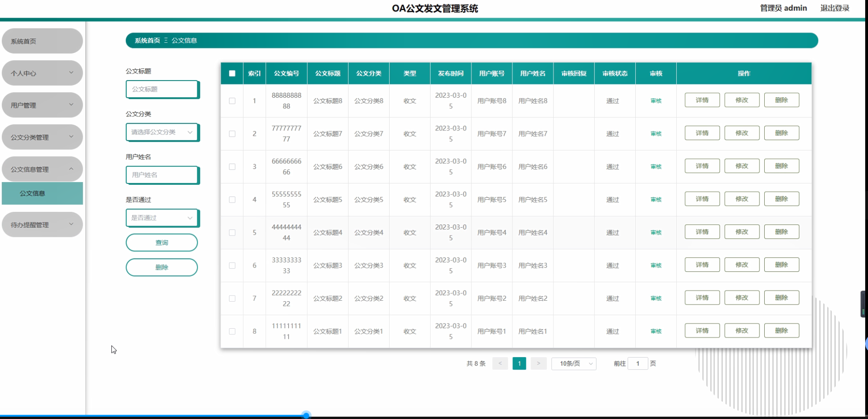The width and height of the screenshot is (868, 419).
Task: Open 详情 for 公文标题6 row
Action: 702,166
